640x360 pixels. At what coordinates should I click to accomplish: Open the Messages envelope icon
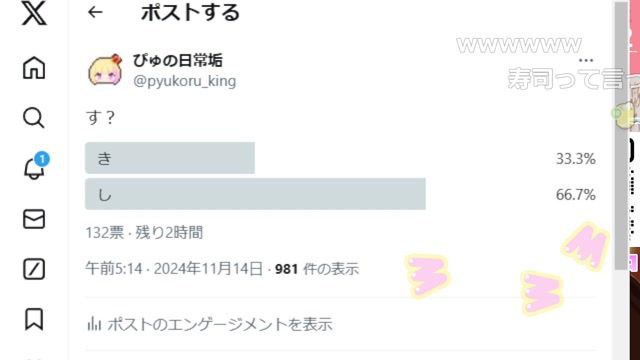click(34, 219)
